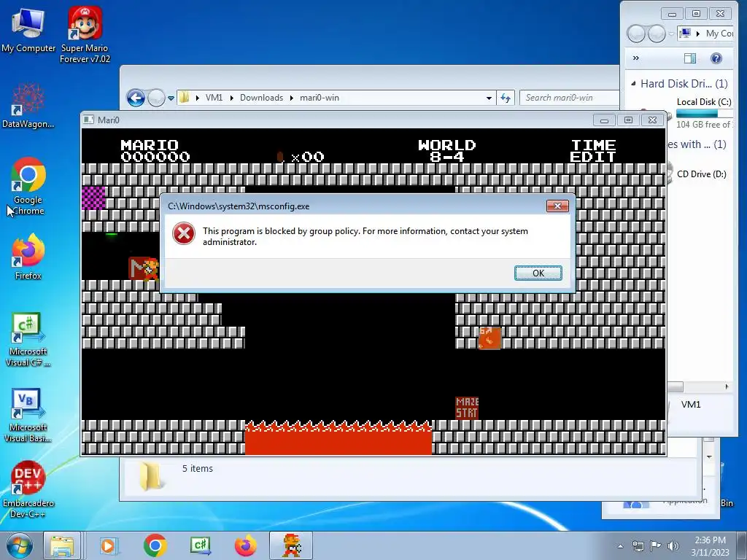Screen dimensions: 747x560
Task: Open Windows Media Player from taskbar
Action: [108, 545]
